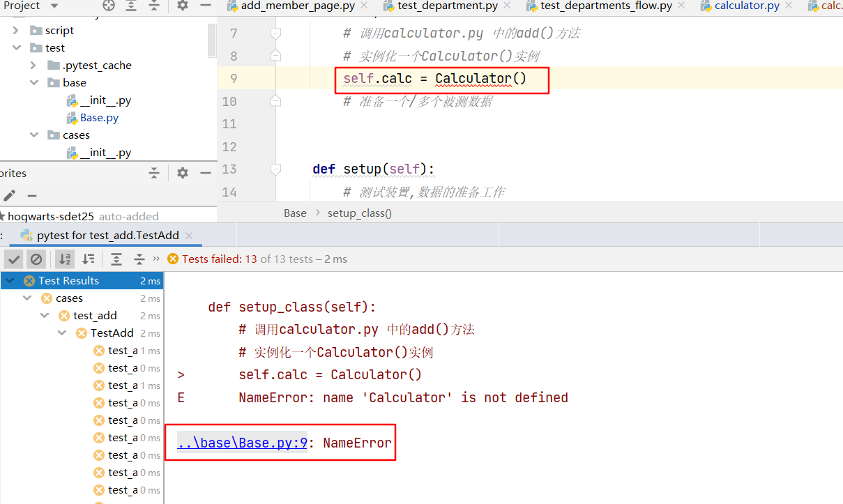This screenshot has width=843, height=504.
Task: Toggle the Show Ignored tests button
Action: click(36, 259)
